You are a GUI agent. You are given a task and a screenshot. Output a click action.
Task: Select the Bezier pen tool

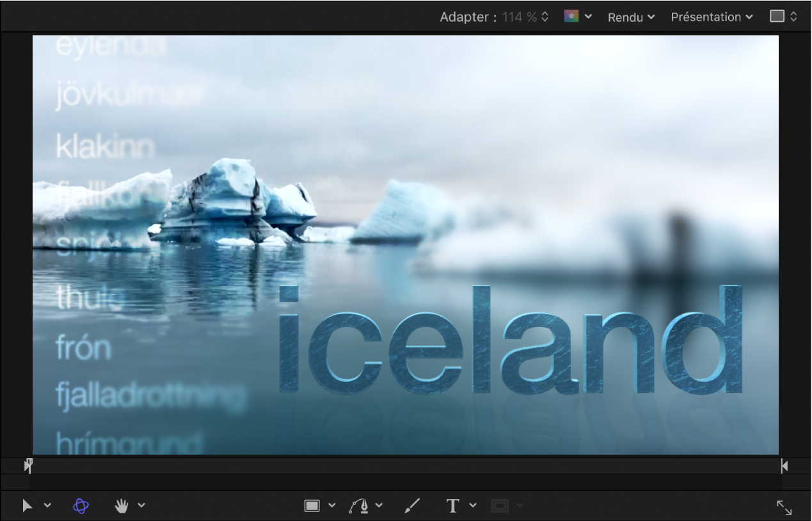pyautogui.click(x=359, y=506)
